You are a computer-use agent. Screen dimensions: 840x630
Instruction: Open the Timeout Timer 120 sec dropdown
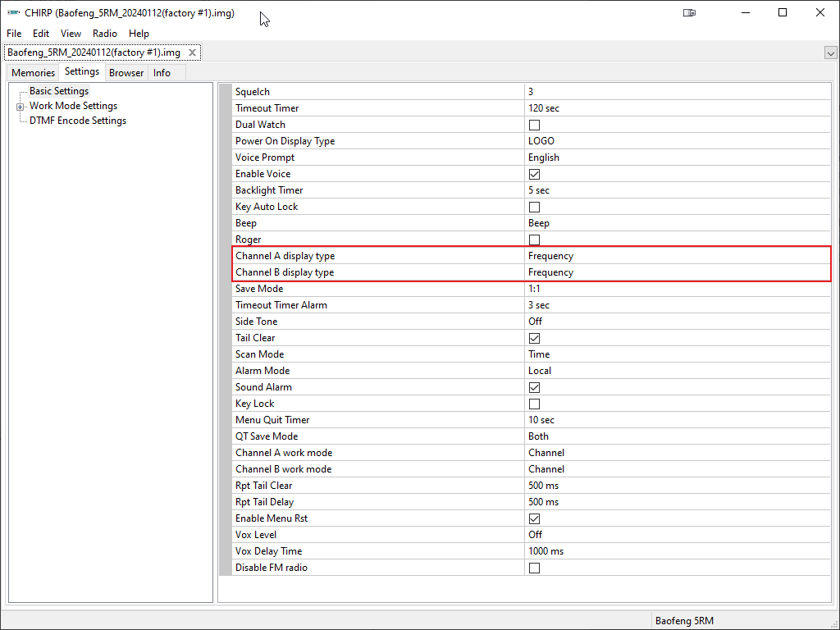click(677, 108)
